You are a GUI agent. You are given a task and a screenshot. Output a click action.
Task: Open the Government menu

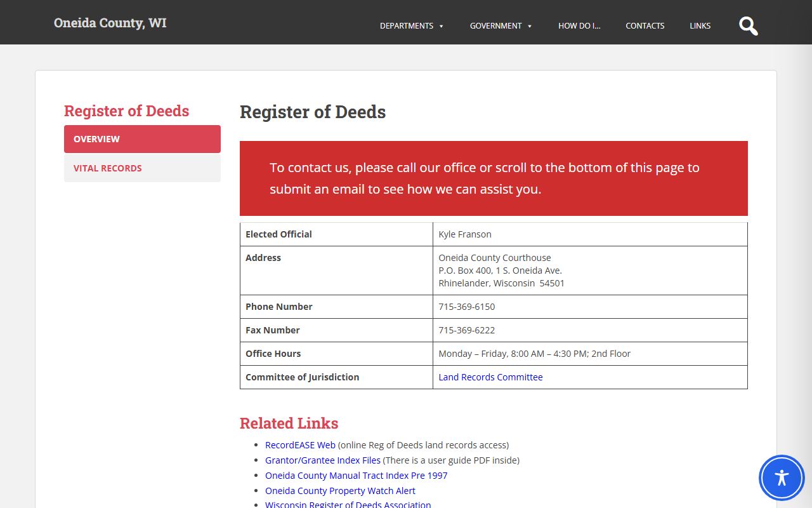pos(495,26)
